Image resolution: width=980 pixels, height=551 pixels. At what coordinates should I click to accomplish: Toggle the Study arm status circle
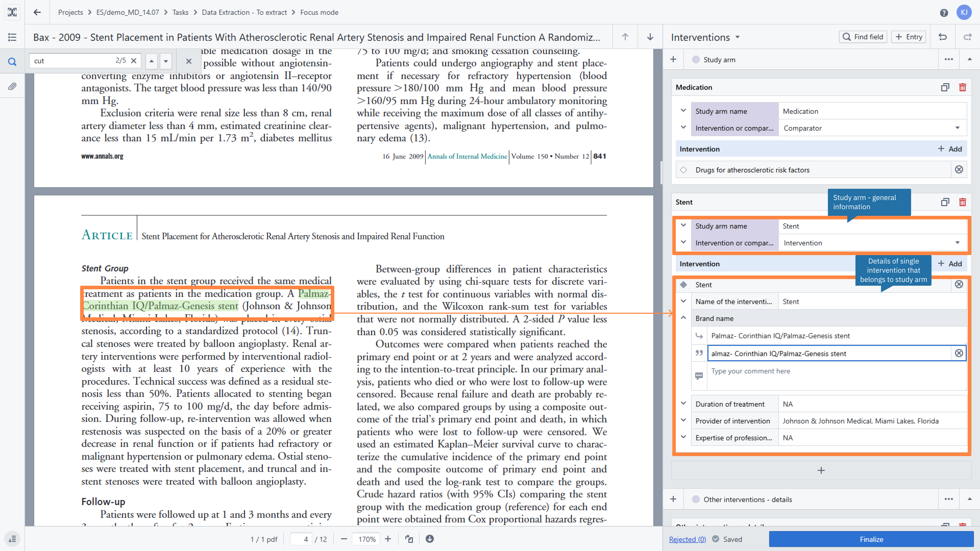(696, 60)
